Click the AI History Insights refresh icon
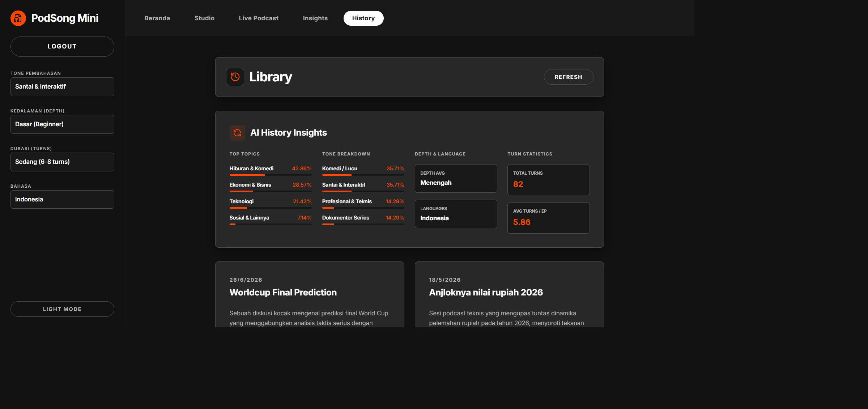 coord(237,133)
